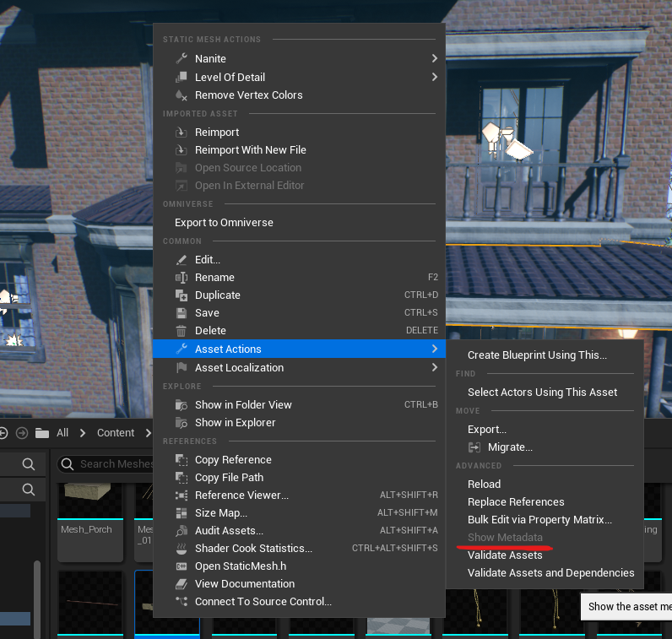Click the Copy File Path label

point(229,478)
